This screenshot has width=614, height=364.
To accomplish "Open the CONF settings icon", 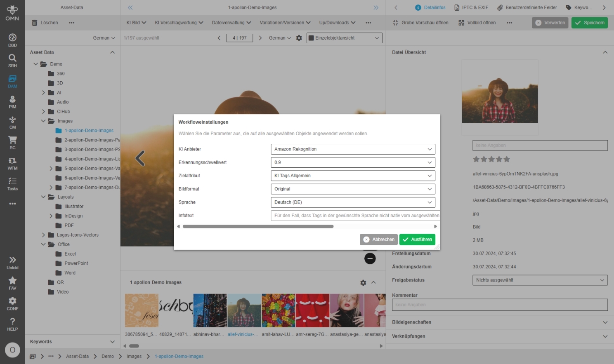I will pyautogui.click(x=12, y=303).
